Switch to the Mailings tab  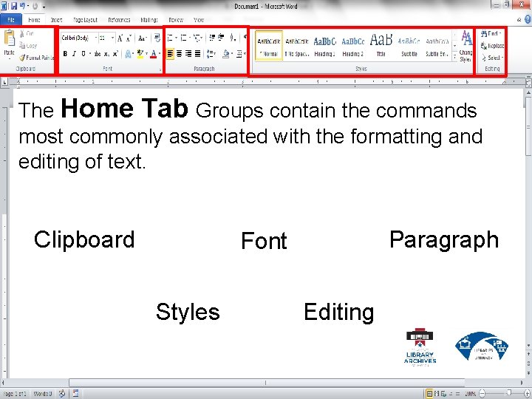[x=149, y=20]
